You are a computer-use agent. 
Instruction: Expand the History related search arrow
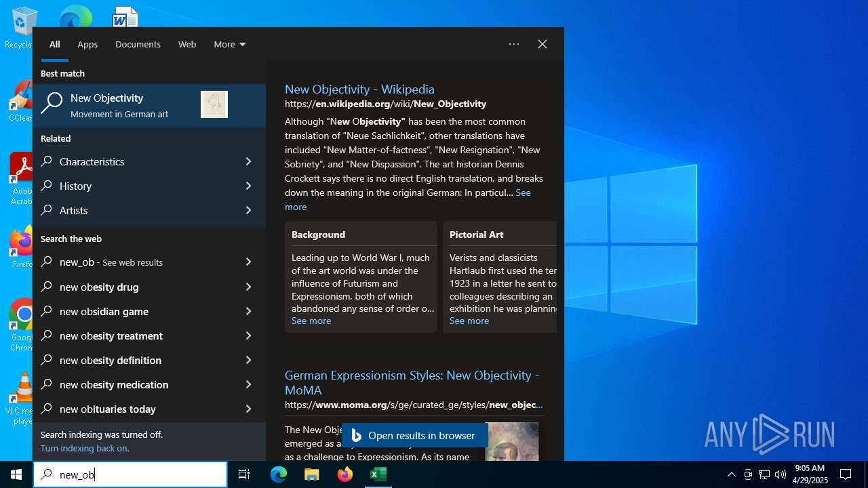point(248,186)
